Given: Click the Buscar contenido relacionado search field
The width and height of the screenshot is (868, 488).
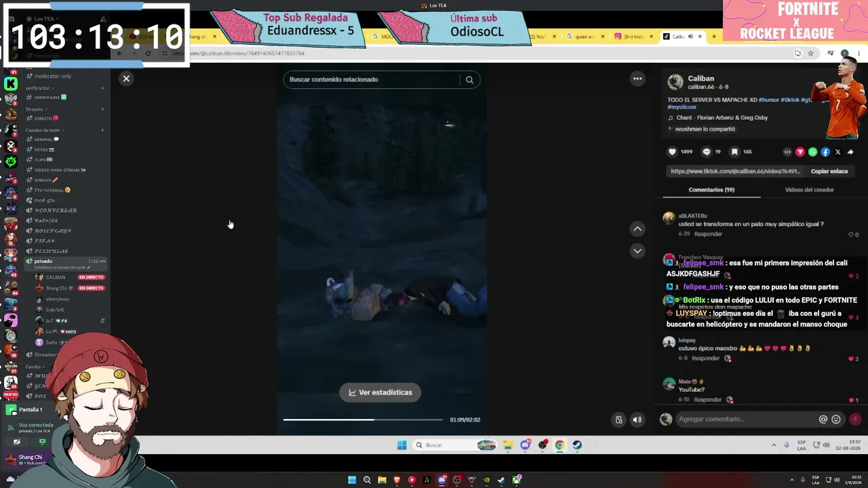Looking at the screenshot, I should [373, 79].
